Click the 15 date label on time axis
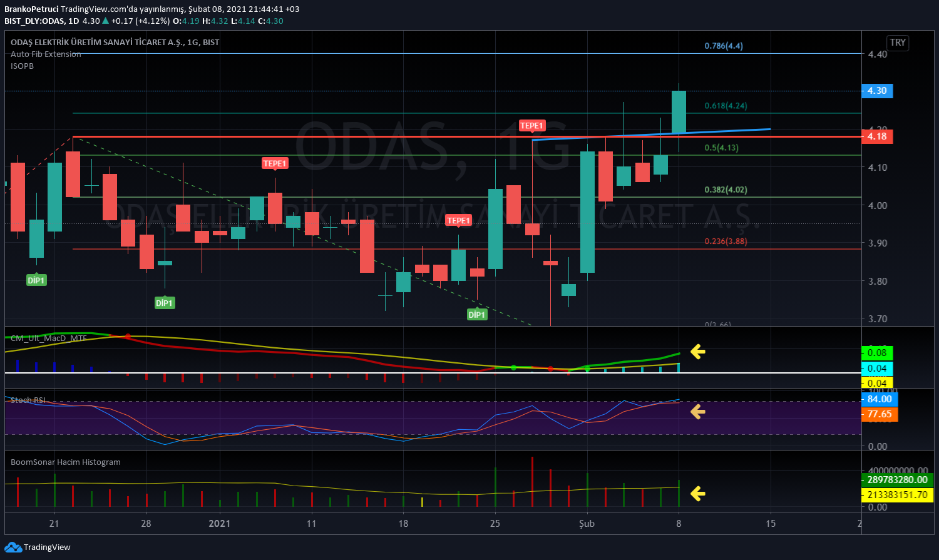The height and width of the screenshot is (560, 939). 771,523
